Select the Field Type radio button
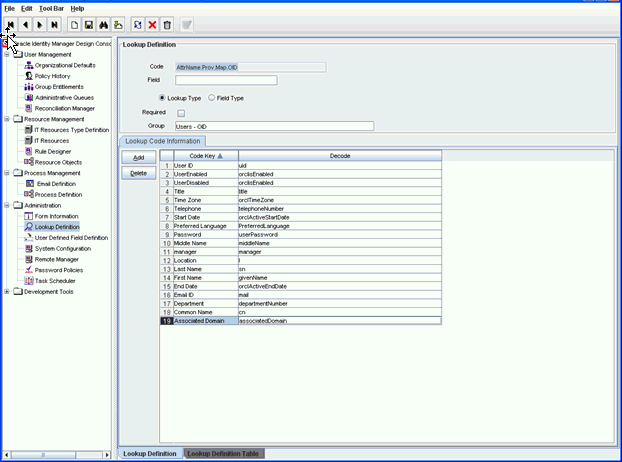Image resolution: width=622 pixels, height=462 pixels. (211, 98)
